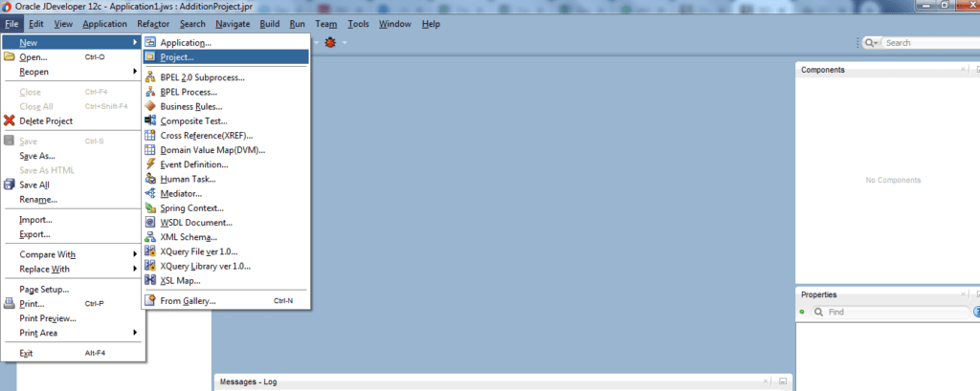Screen dimensions: 980x391
Task: Select the Business Rules icon
Action: pyautogui.click(x=150, y=106)
